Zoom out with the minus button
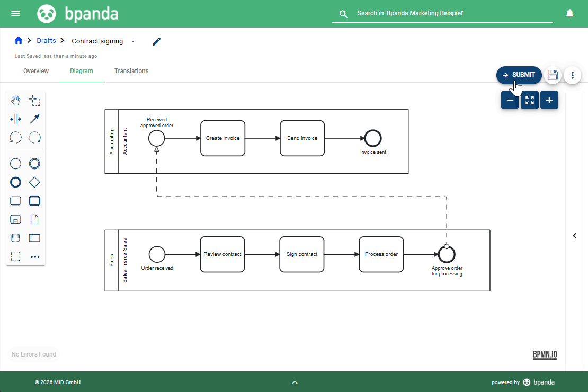The image size is (588, 392). click(510, 100)
